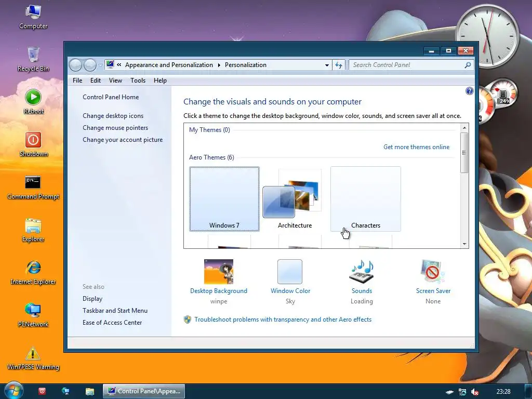This screenshot has width=532, height=399.
Task: Open the Edit menu
Action: point(96,81)
